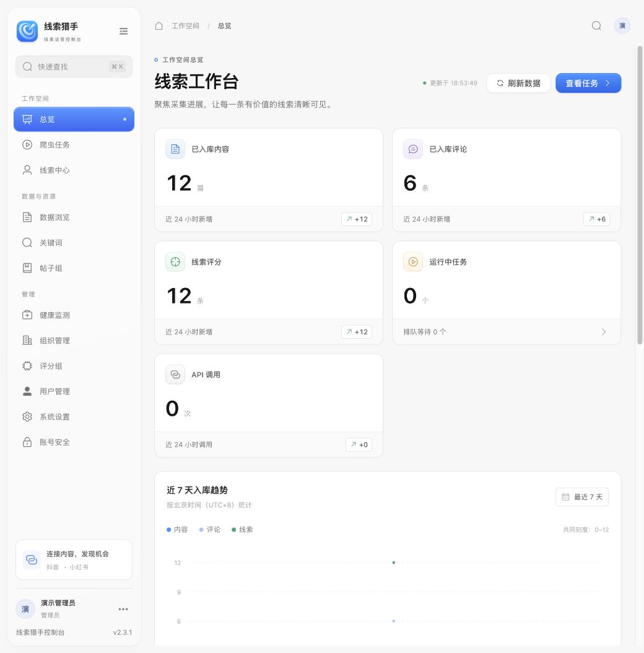Click the +6 badge on 已入库评论 card
The image size is (644, 653).
click(x=596, y=219)
